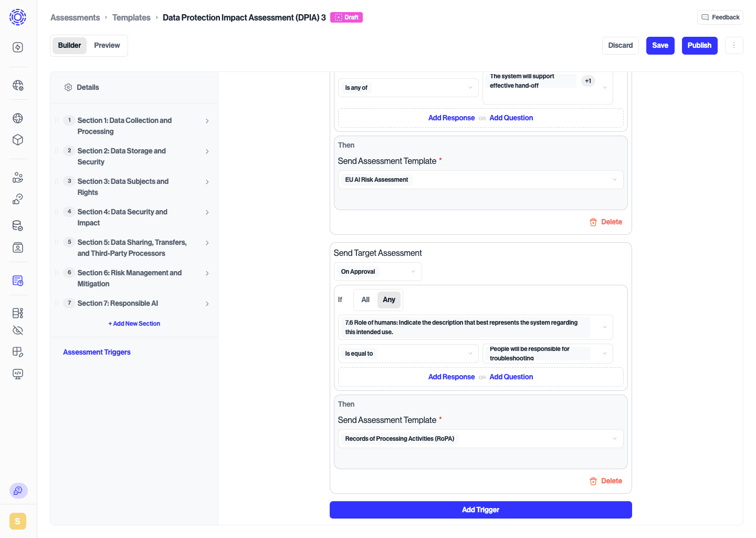Click the three-dot more options button

pyautogui.click(x=734, y=46)
